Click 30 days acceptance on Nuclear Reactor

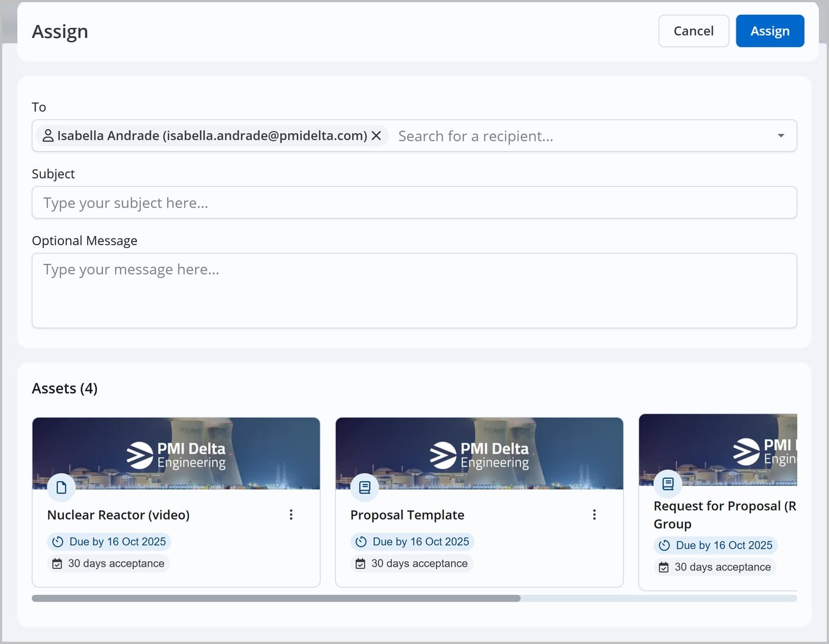click(108, 563)
